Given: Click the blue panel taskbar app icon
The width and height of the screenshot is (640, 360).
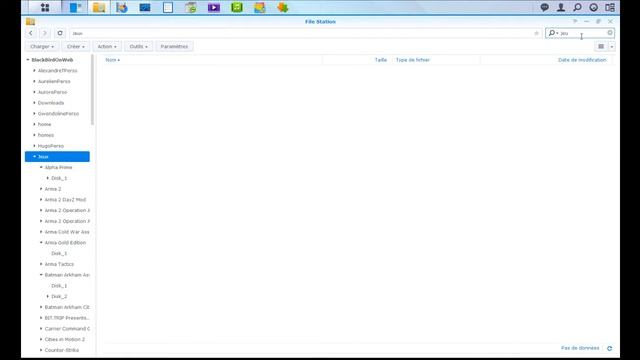Looking at the screenshot, I should point(76,7).
